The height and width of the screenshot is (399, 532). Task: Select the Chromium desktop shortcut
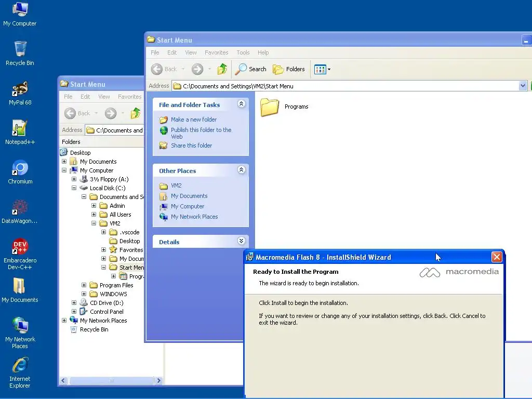tap(20, 172)
